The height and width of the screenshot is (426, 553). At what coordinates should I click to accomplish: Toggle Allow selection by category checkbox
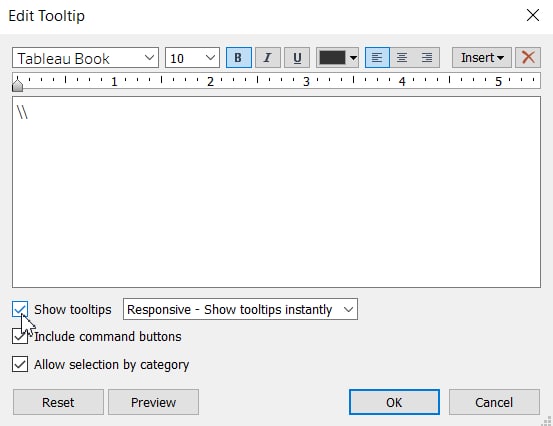pyautogui.click(x=20, y=364)
